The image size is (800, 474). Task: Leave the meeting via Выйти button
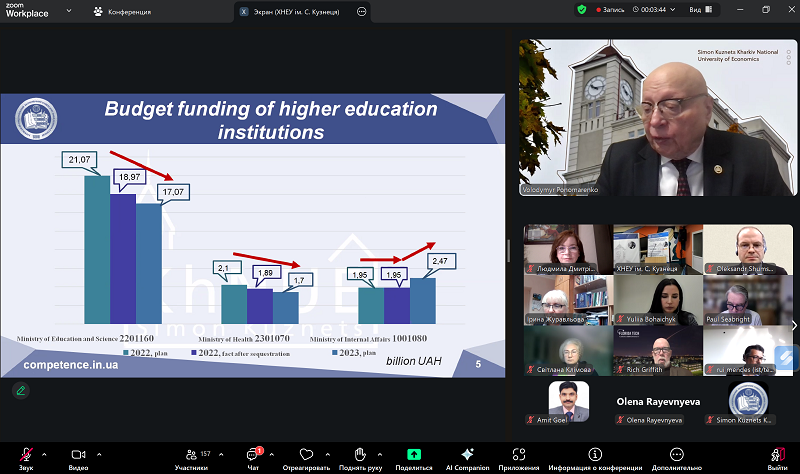(777, 455)
